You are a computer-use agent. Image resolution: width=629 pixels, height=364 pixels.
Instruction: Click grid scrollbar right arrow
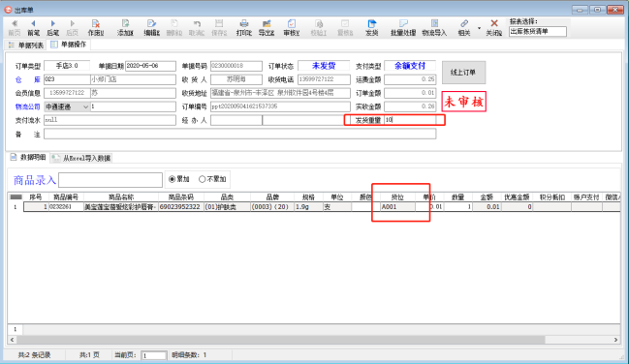[615, 340]
